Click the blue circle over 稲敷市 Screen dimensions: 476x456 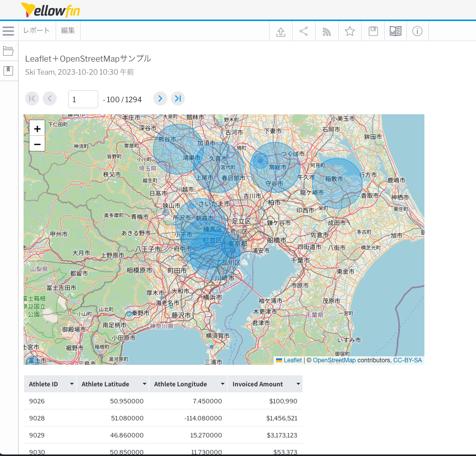click(337, 183)
